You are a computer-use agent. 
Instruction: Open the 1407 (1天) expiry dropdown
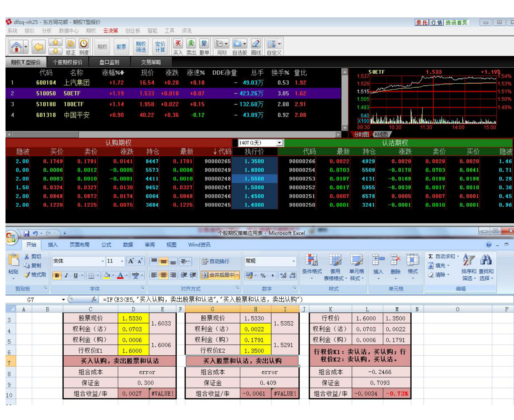click(x=279, y=143)
